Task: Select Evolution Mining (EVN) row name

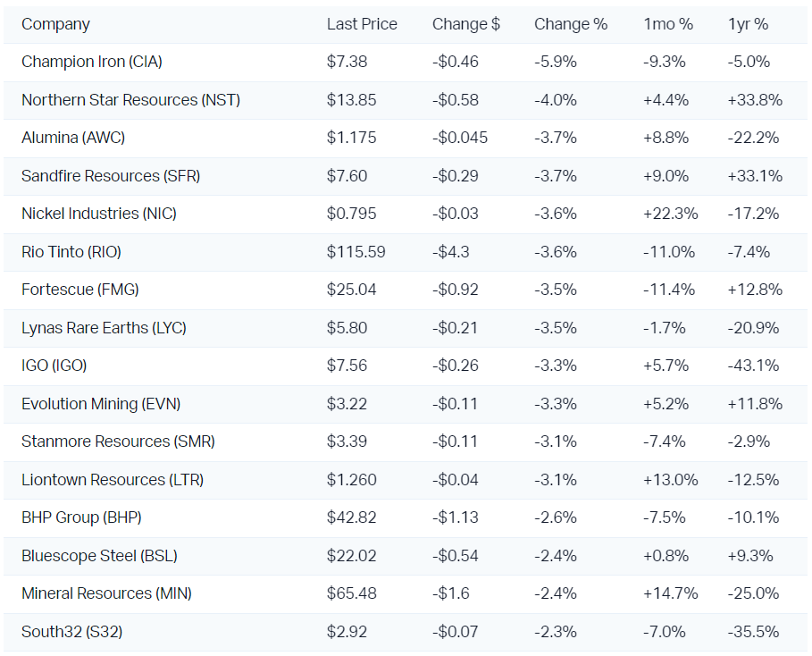Action: (x=101, y=404)
